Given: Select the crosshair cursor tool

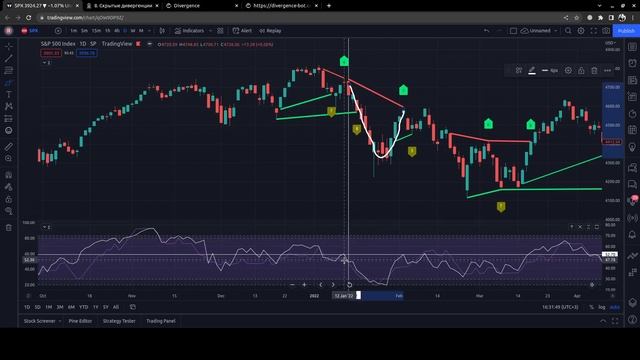Looking at the screenshot, I should tap(9, 47).
